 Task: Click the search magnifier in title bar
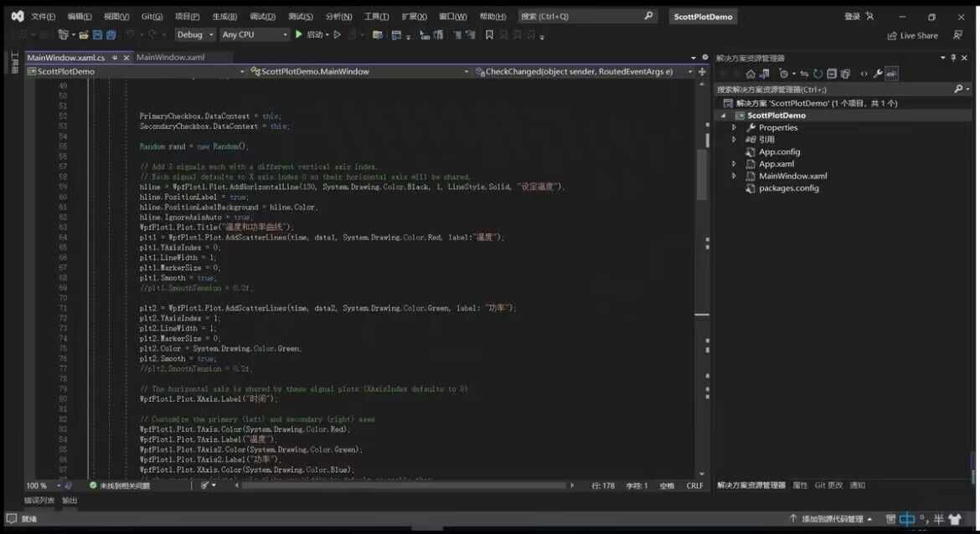coord(649,16)
